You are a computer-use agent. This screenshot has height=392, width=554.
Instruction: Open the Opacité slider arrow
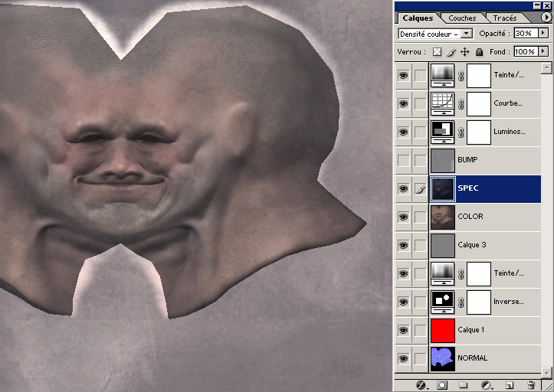pyautogui.click(x=543, y=33)
